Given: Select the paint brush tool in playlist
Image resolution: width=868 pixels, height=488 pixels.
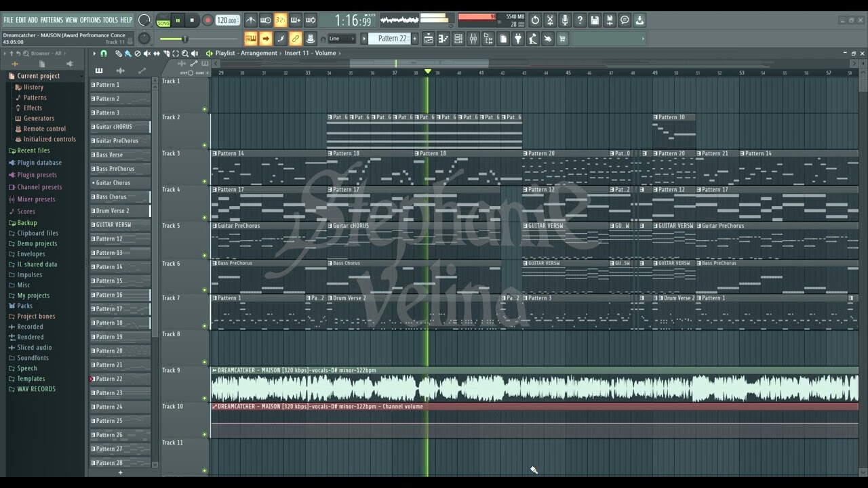Looking at the screenshot, I should click(x=127, y=54).
